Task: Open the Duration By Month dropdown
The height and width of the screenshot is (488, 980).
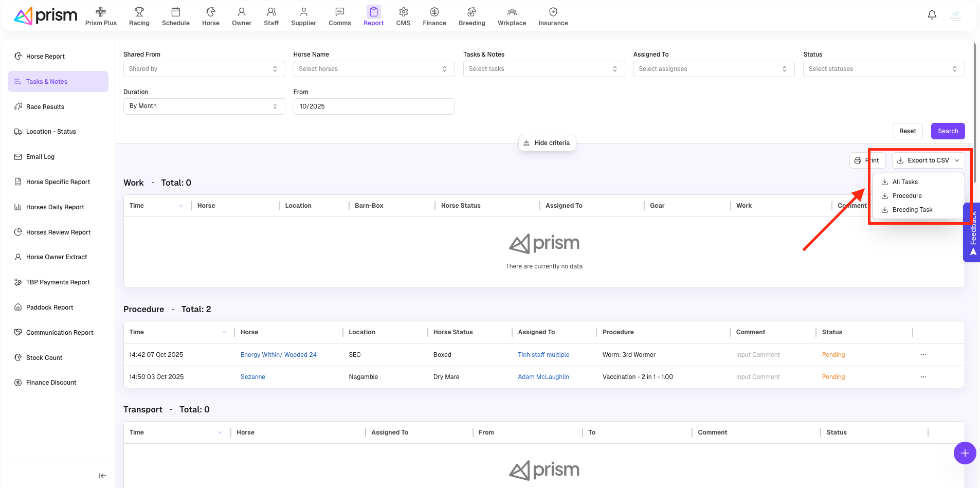Action: pos(204,106)
